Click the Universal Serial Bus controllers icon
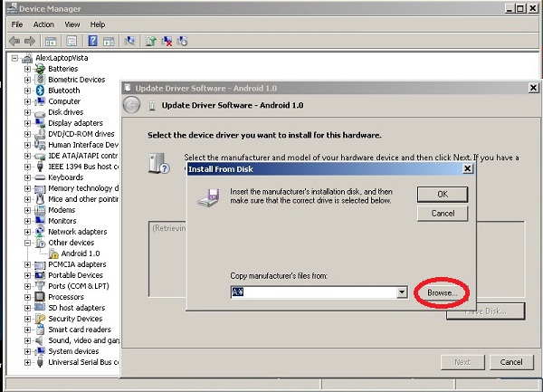The height and width of the screenshot is (392, 543). [40, 362]
